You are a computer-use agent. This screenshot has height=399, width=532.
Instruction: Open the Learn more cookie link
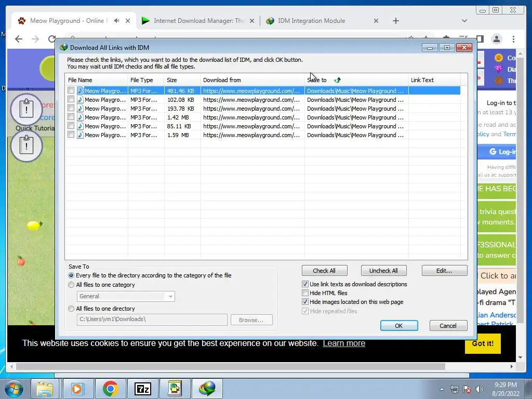[344, 343]
